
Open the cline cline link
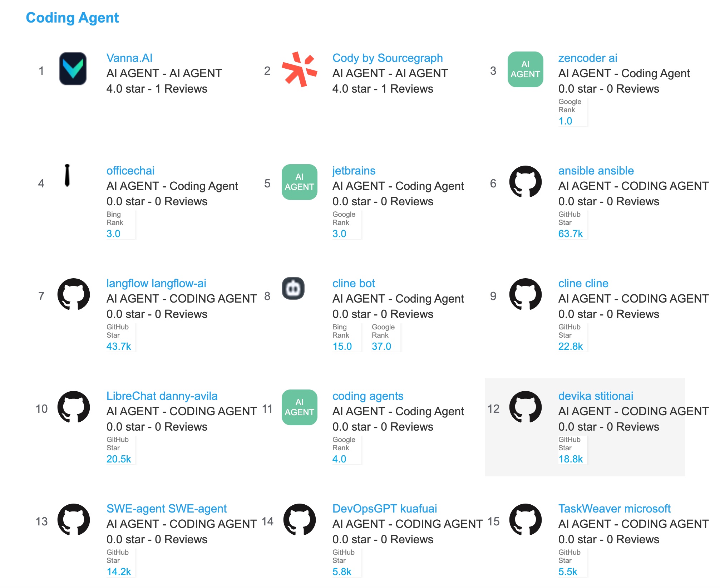click(x=583, y=283)
